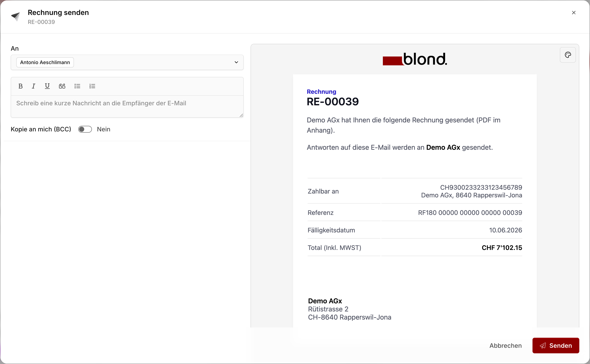Viewport: 590px width, 364px height.
Task: Insert a blockquote in the message
Action: [62, 86]
